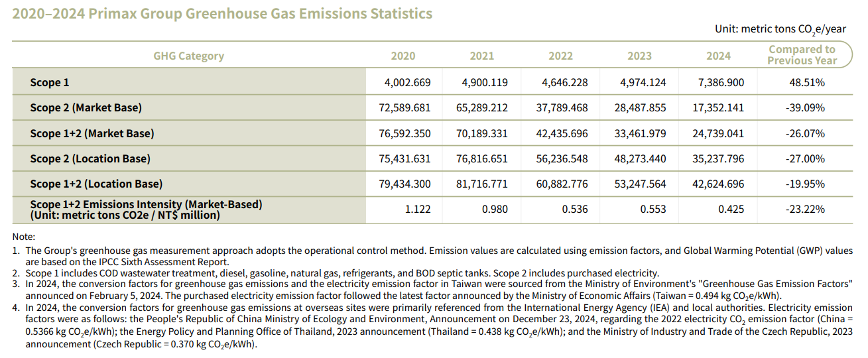Click the value 76,816.651
This screenshot has width=868, height=358.
[x=482, y=158]
